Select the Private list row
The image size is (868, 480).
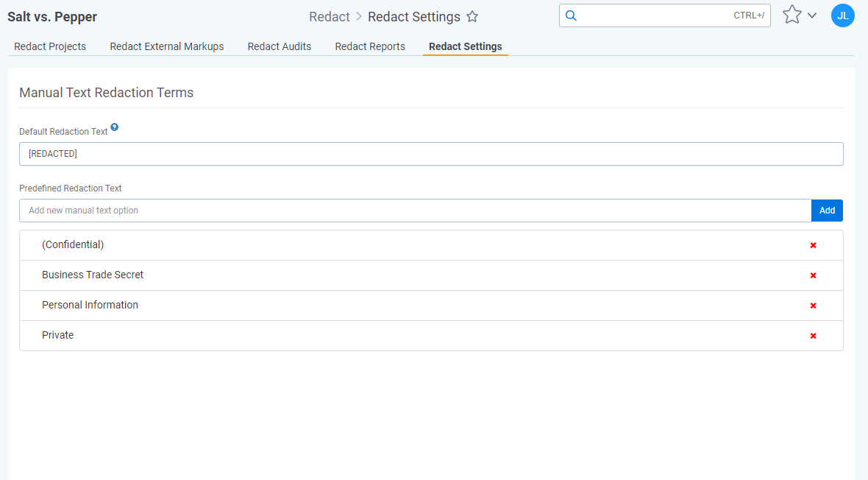click(x=431, y=335)
